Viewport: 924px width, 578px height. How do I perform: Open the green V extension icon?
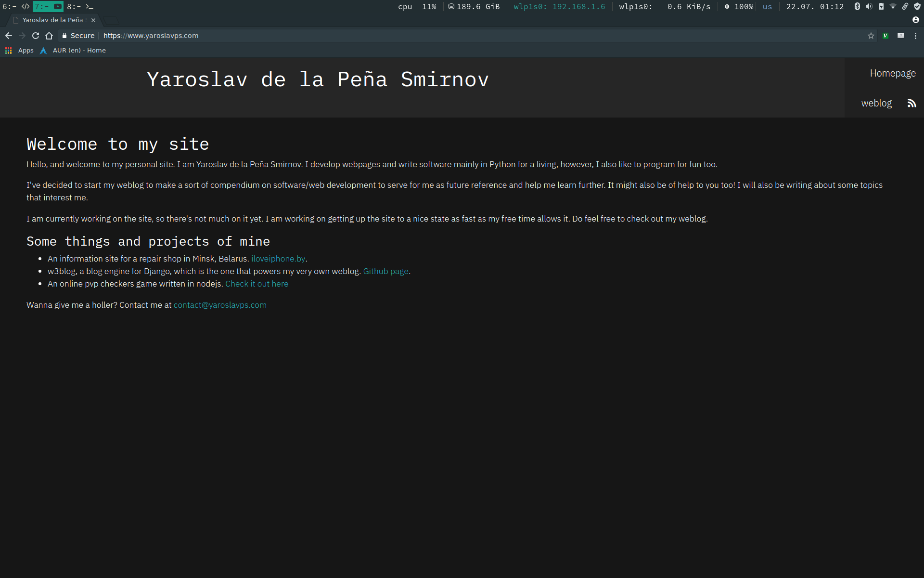pos(885,36)
